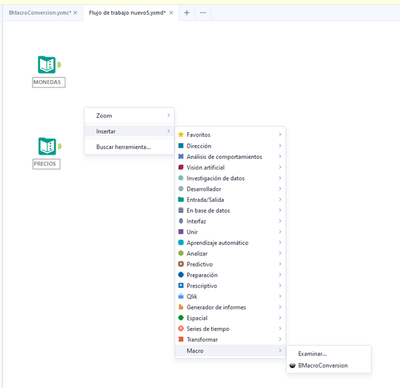Click the Generador de informes icon

pyautogui.click(x=181, y=307)
